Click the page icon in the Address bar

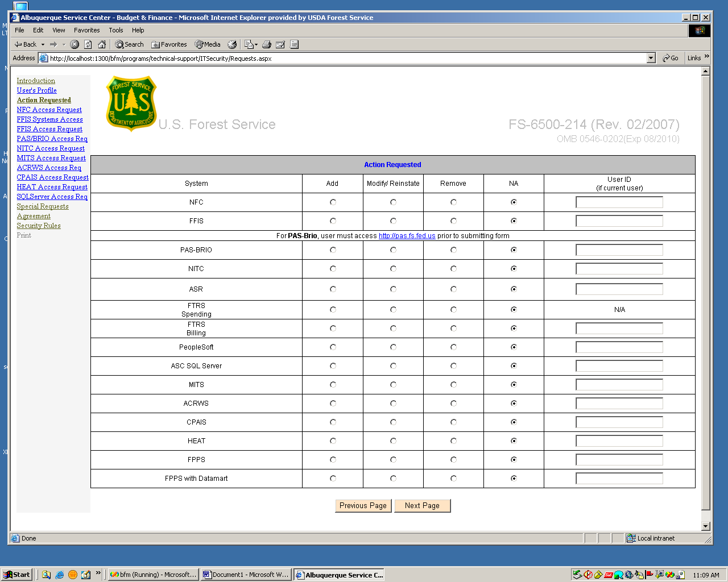44,58
